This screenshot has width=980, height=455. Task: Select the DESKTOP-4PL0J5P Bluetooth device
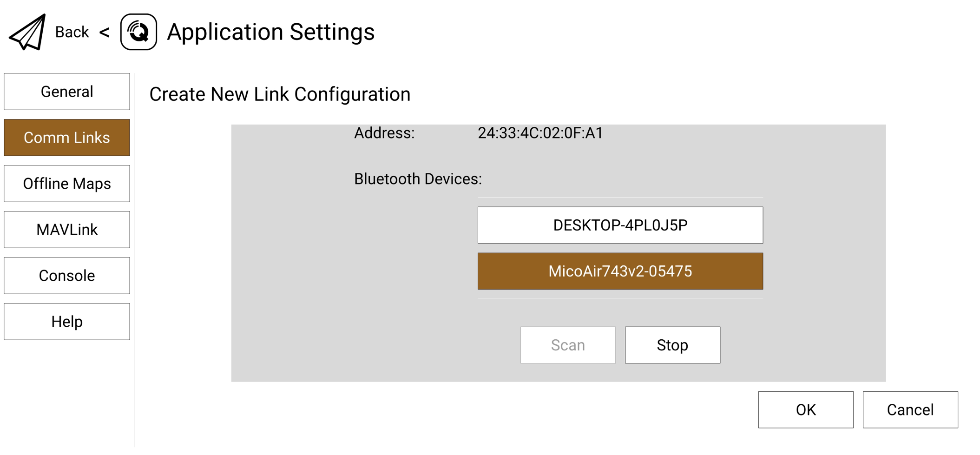coord(620,225)
